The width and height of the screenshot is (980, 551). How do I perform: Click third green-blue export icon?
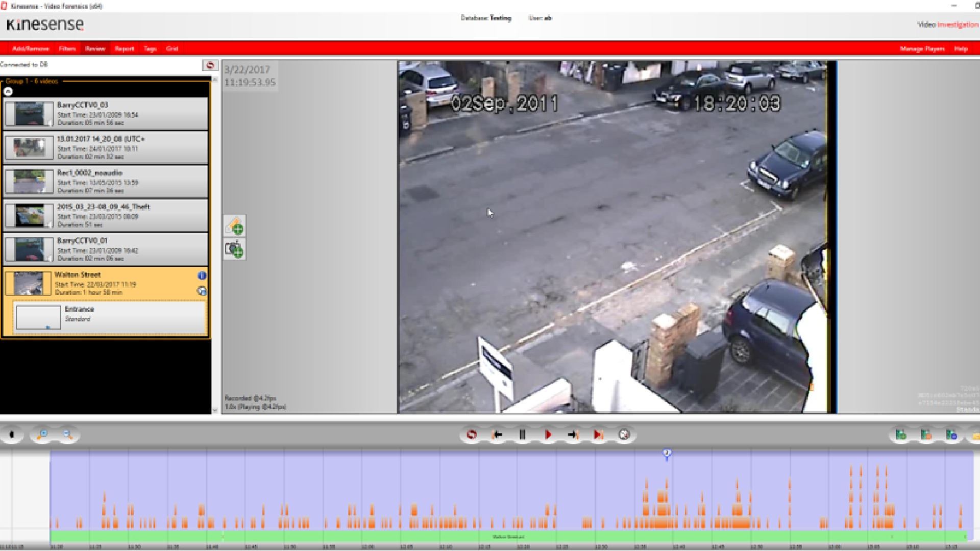coord(951,435)
